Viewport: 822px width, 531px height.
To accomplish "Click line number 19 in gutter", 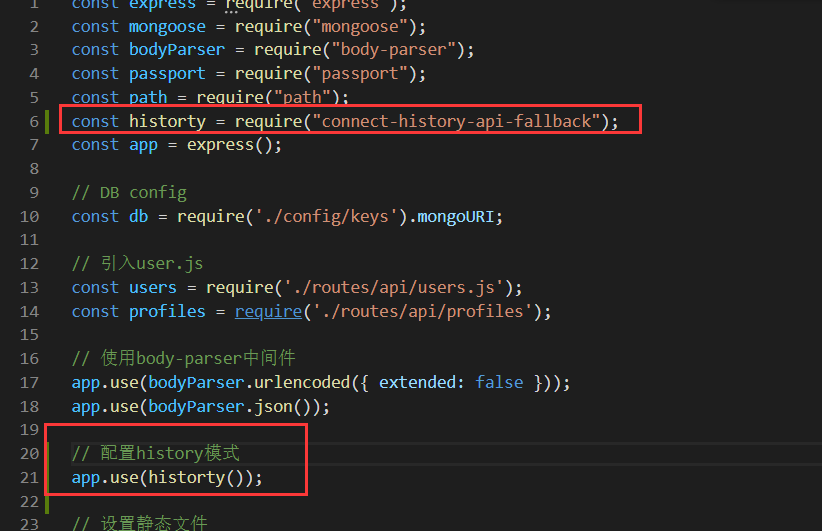I will pos(29,430).
